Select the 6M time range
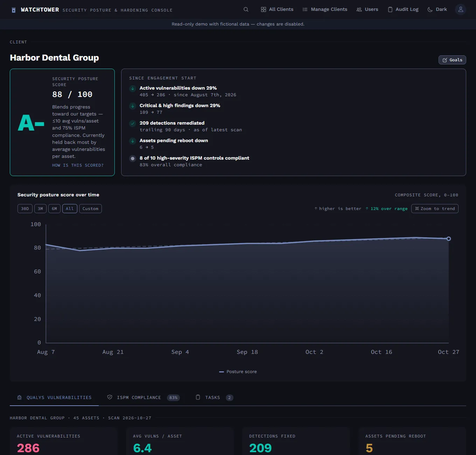The image size is (476, 455). 54,209
